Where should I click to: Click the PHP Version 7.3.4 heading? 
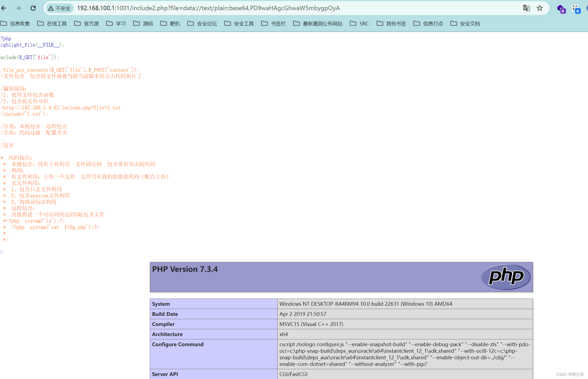point(185,269)
